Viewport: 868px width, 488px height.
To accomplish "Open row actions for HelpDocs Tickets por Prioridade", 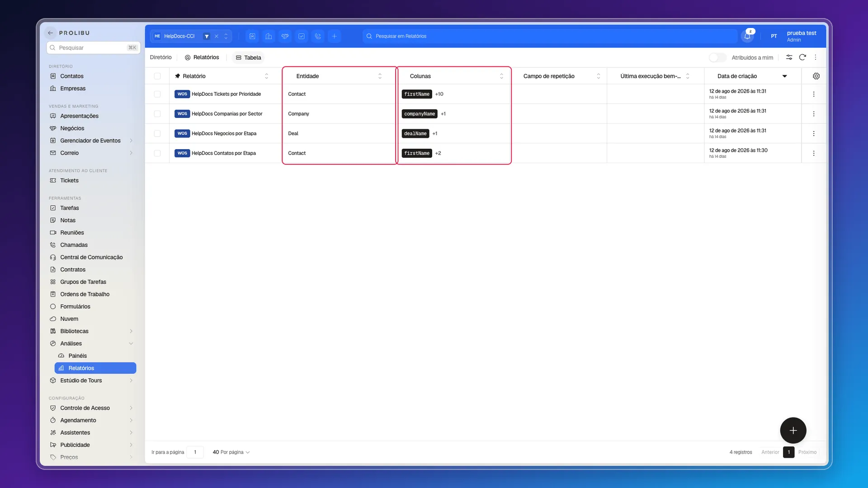I will coord(814,94).
